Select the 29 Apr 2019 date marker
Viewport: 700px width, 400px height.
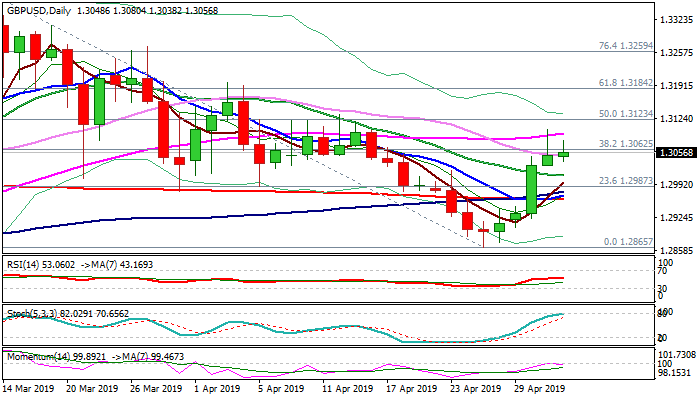541,388
